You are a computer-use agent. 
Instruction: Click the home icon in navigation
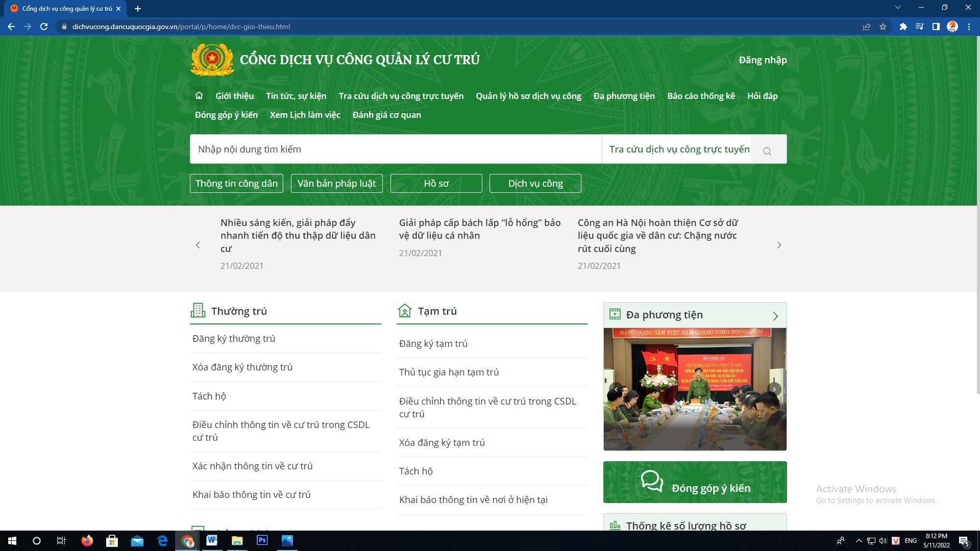(199, 95)
